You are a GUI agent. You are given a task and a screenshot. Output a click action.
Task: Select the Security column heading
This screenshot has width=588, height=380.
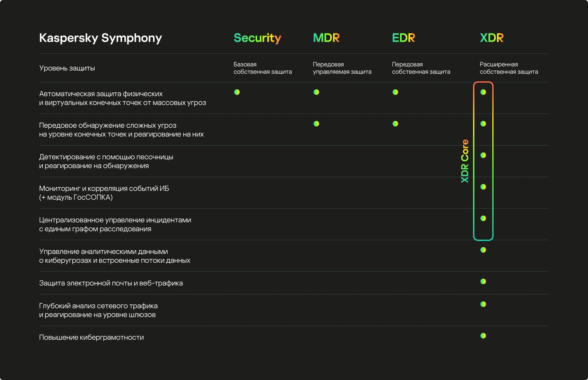(x=257, y=38)
